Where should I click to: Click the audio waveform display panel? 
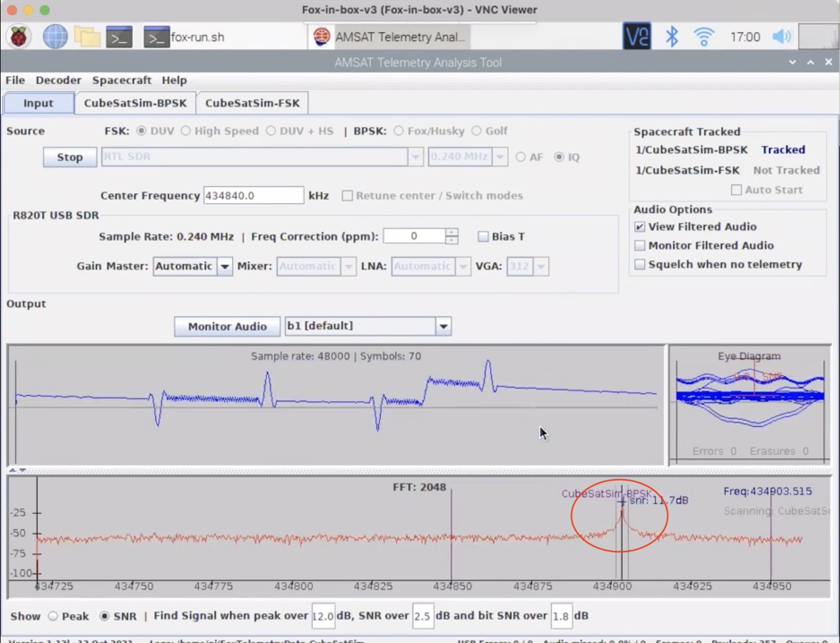click(x=336, y=404)
